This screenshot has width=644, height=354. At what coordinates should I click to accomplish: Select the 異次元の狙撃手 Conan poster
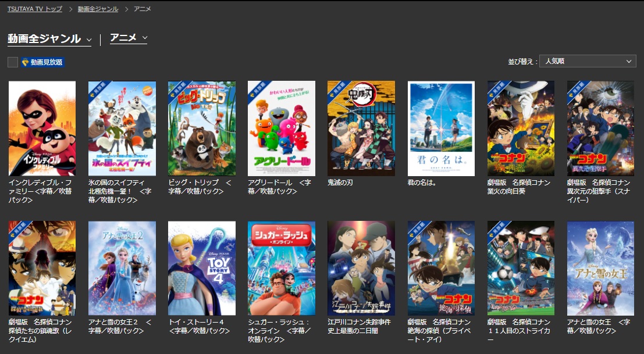[x=600, y=128]
